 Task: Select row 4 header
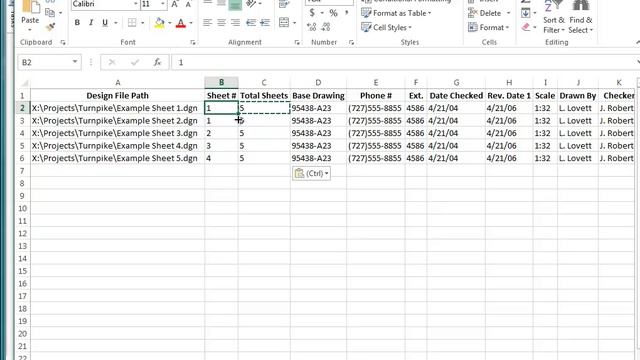(22, 133)
